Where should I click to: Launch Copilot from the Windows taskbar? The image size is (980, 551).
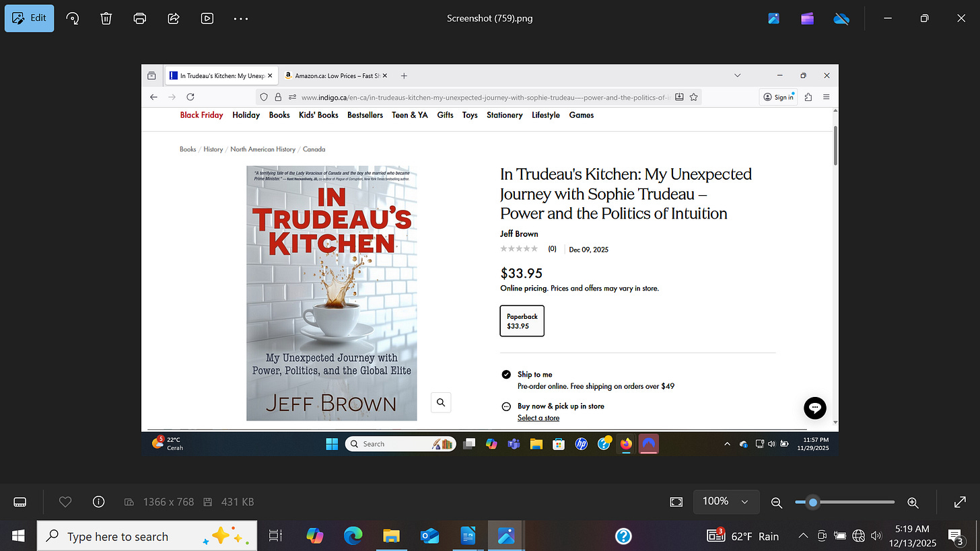pyautogui.click(x=314, y=536)
